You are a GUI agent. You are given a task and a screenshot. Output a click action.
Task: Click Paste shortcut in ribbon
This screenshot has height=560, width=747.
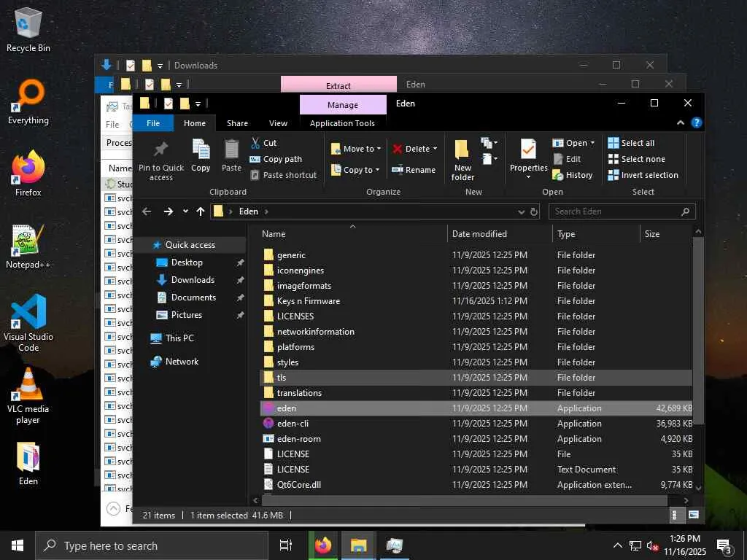tap(284, 175)
